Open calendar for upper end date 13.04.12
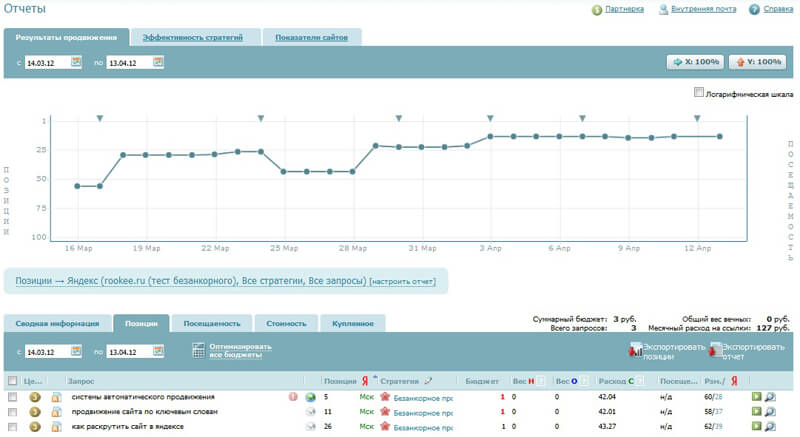The width and height of the screenshot is (800, 437). pos(158,62)
